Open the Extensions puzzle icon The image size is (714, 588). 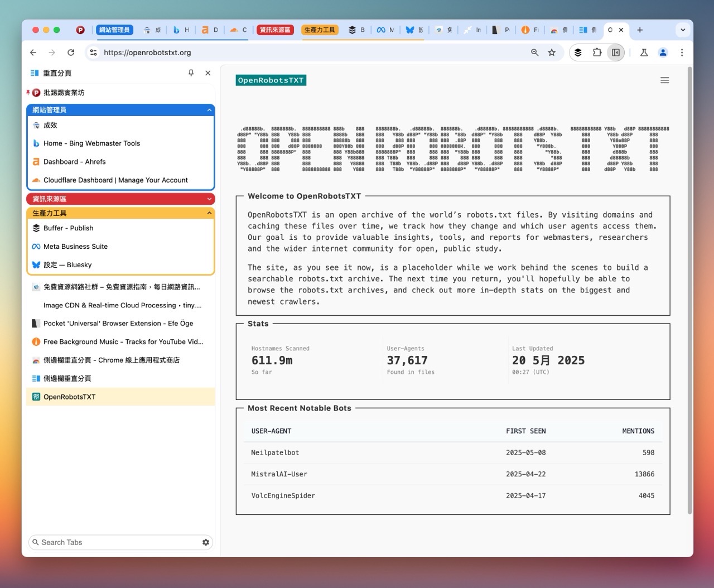(597, 52)
